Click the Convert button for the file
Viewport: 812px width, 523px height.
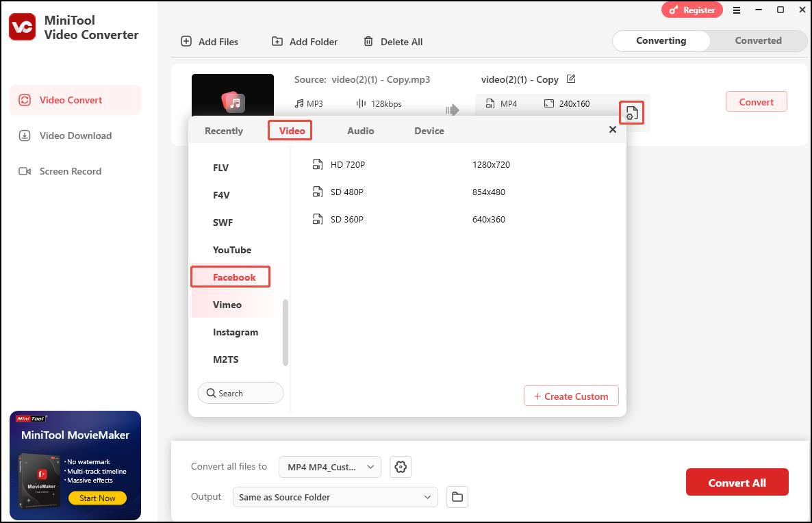tap(756, 101)
